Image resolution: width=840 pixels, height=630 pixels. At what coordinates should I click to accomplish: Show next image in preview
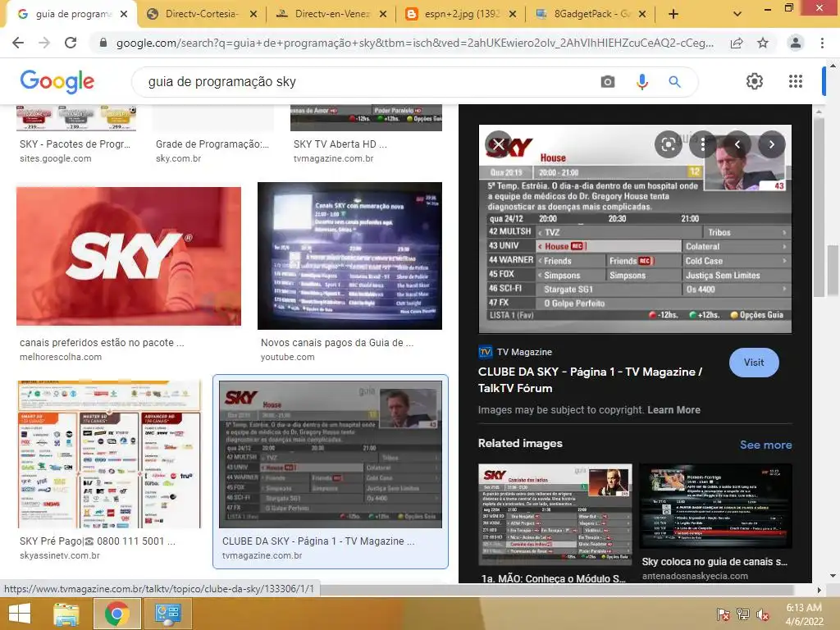point(771,144)
